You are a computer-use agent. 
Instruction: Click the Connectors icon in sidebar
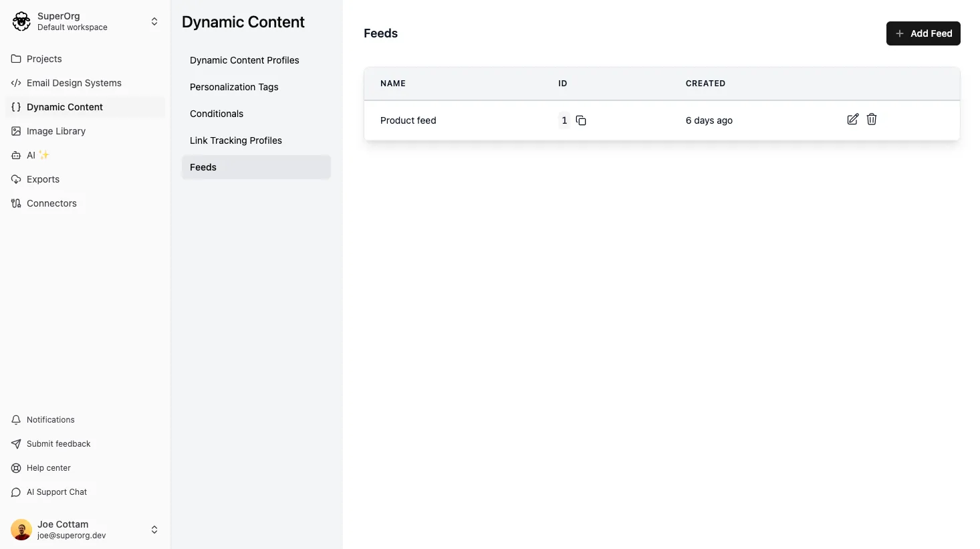pos(15,203)
